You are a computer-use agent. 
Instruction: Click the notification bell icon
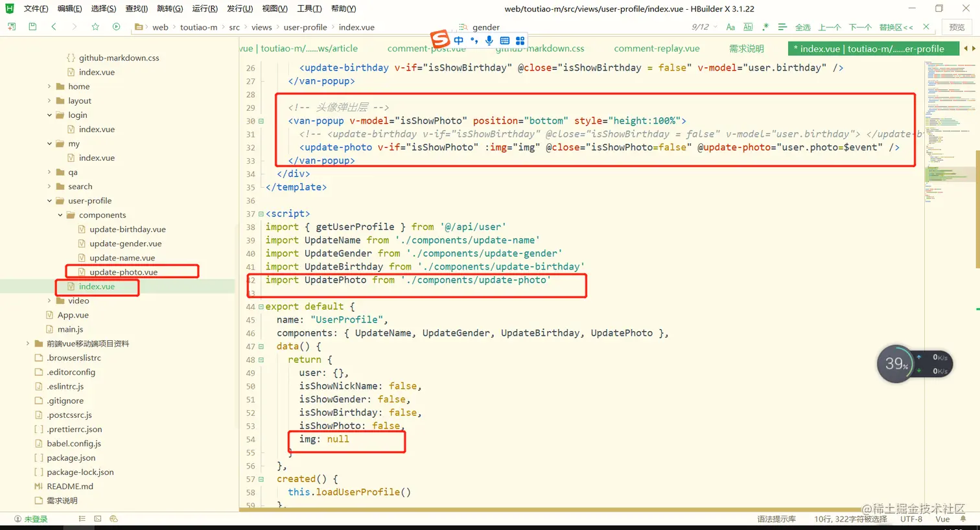(963, 519)
